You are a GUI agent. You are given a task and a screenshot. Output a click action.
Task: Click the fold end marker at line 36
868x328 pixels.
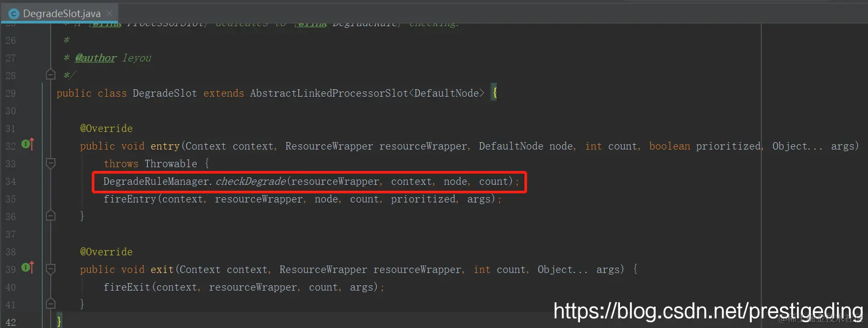(x=51, y=215)
